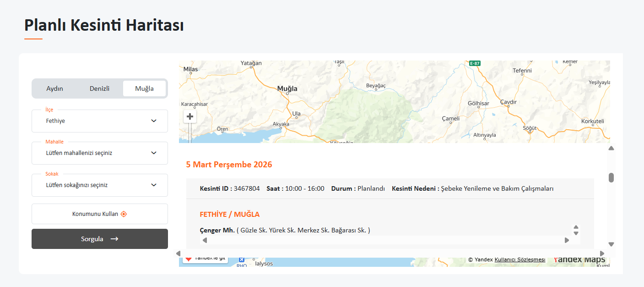Click the street list small down arrow
The width and height of the screenshot is (644, 287).
pyautogui.click(x=576, y=233)
